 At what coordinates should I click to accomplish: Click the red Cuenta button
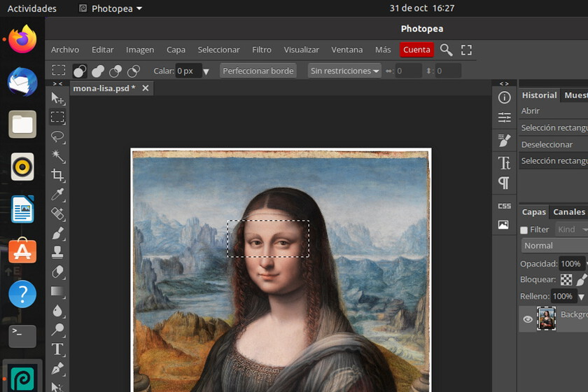coord(416,50)
